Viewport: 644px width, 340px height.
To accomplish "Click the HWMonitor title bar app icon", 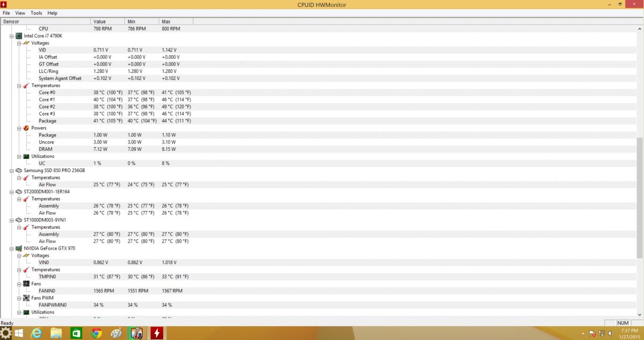I will point(4,5).
